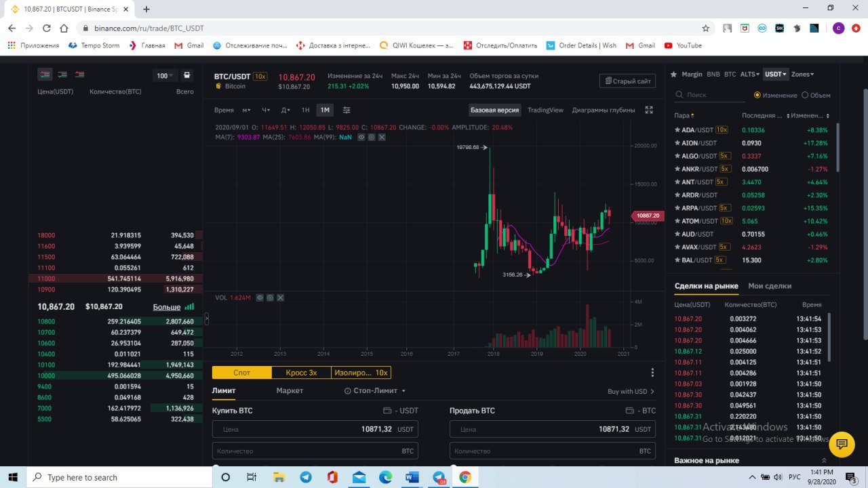This screenshot has height=488, width=868.
Task: Click the Старый сайт button
Action: pos(627,81)
